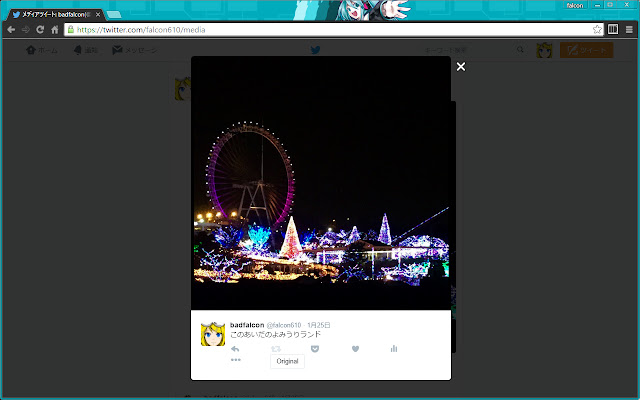Bookmark this page with the star
The image size is (640, 400).
click(597, 29)
